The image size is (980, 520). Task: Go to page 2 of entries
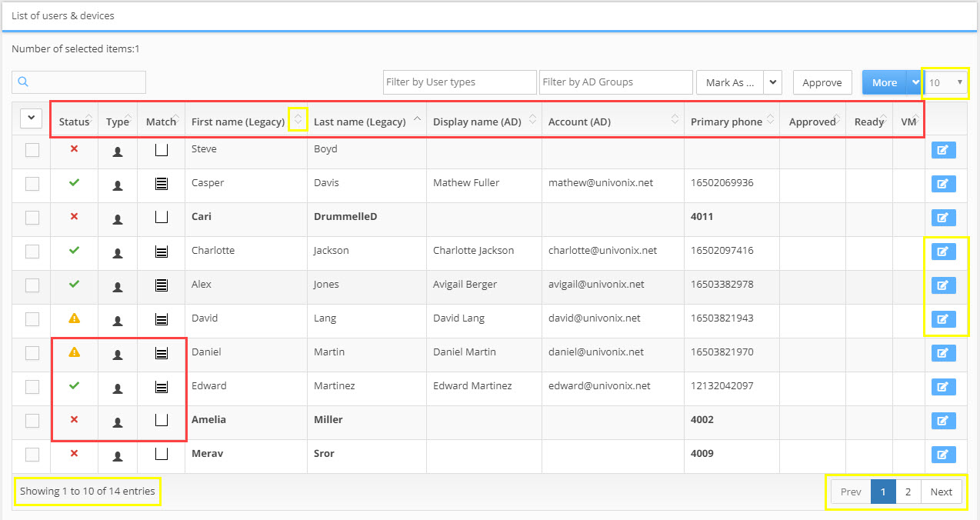pos(908,492)
